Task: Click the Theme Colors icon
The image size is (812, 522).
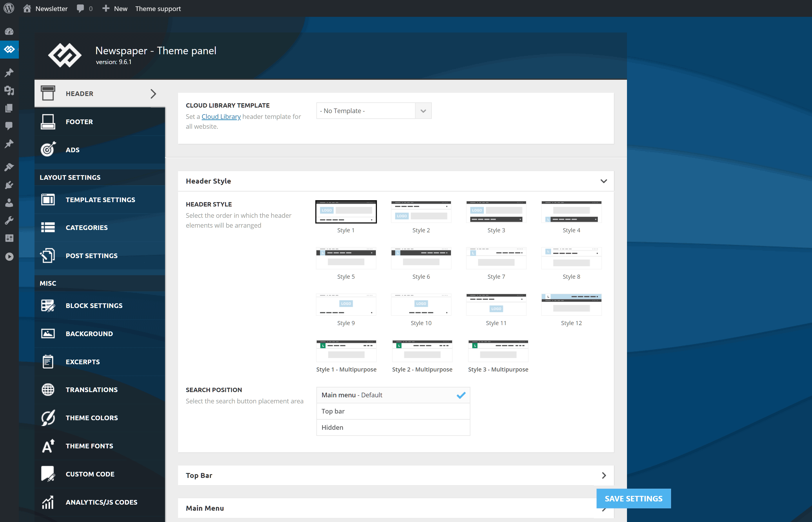Action: pos(48,418)
